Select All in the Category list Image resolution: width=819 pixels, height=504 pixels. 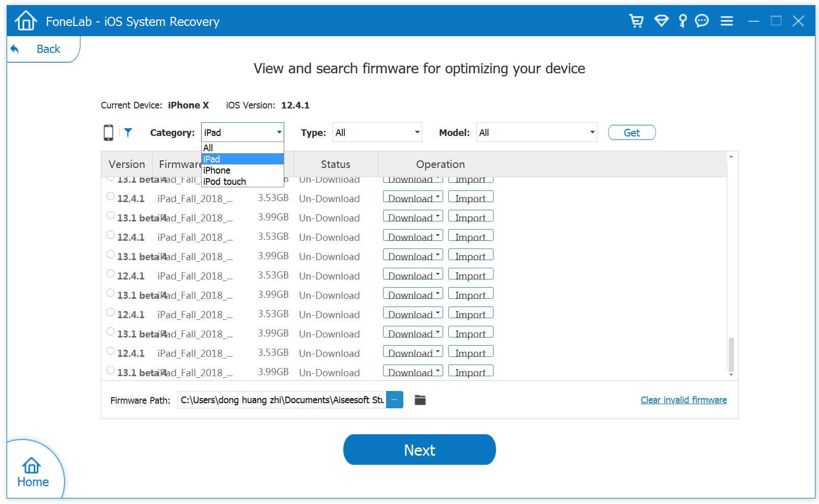click(x=242, y=148)
